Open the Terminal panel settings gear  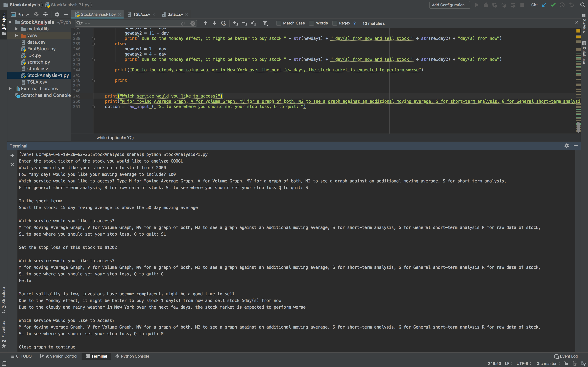566,146
